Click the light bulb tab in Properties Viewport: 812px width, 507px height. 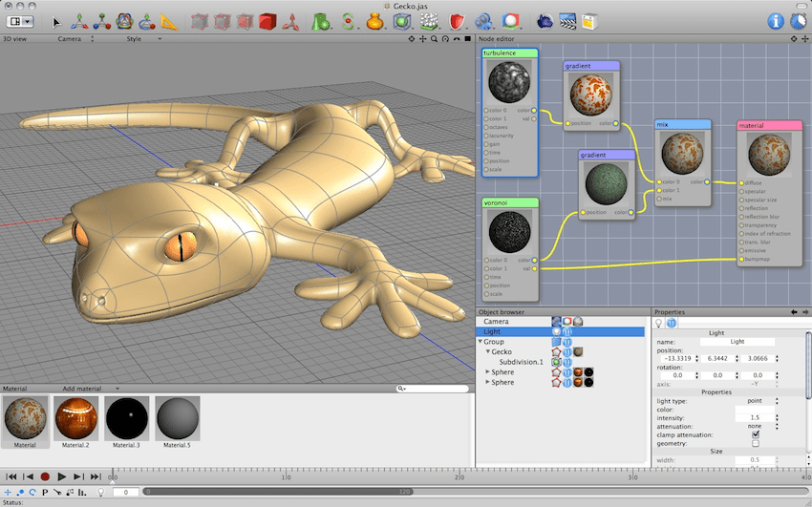click(658, 323)
